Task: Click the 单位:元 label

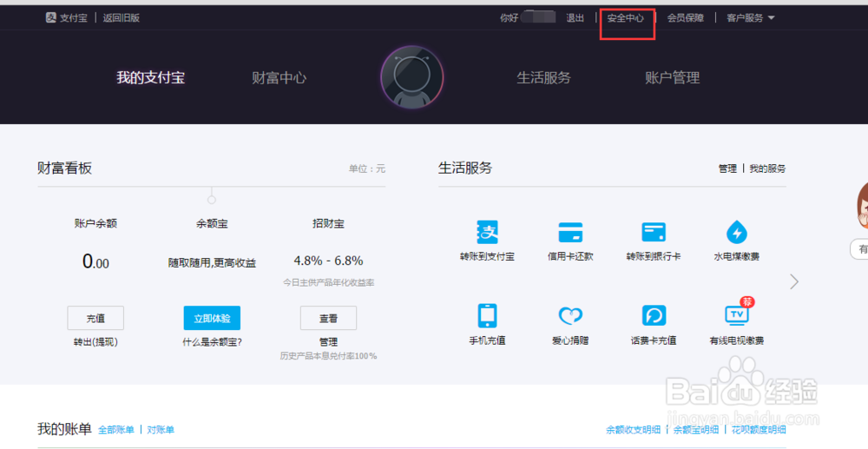Action: tap(367, 168)
